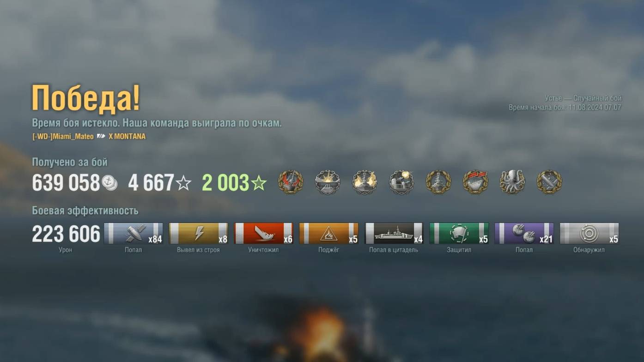Select the orange fire ribbon x5
Image resolution: width=644 pixels, height=362 pixels.
329,233
